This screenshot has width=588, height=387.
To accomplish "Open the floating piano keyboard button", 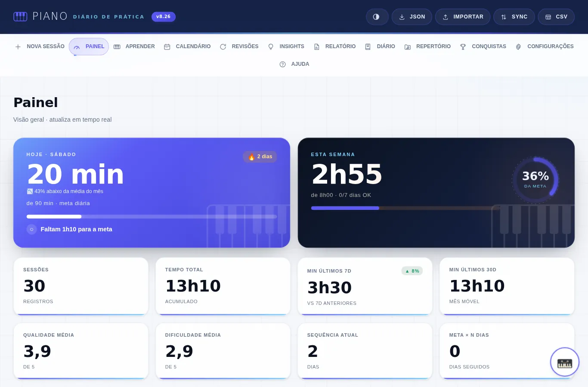I will 565,362.
